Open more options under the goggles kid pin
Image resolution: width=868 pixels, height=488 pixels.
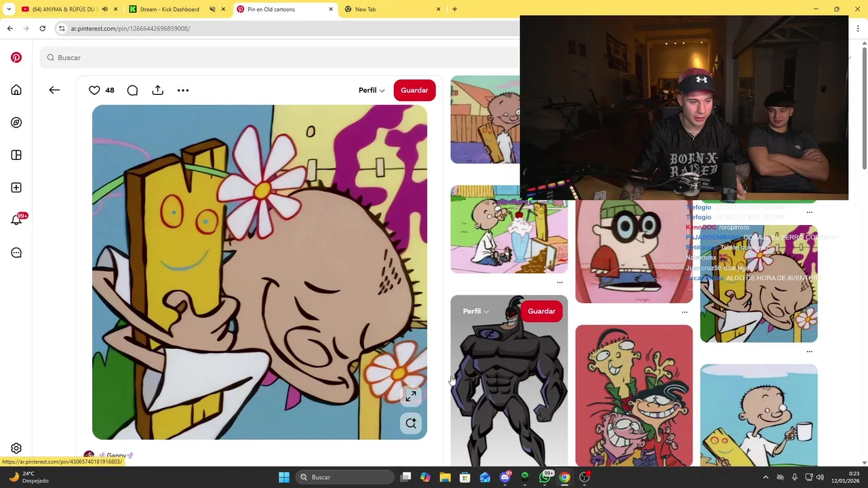click(x=684, y=312)
